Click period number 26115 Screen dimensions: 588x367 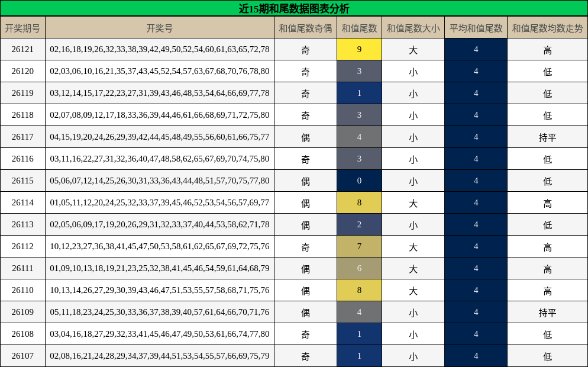click(x=22, y=181)
